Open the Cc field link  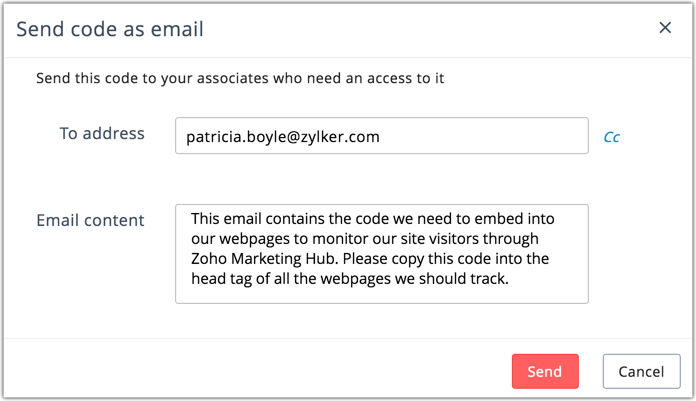point(611,137)
